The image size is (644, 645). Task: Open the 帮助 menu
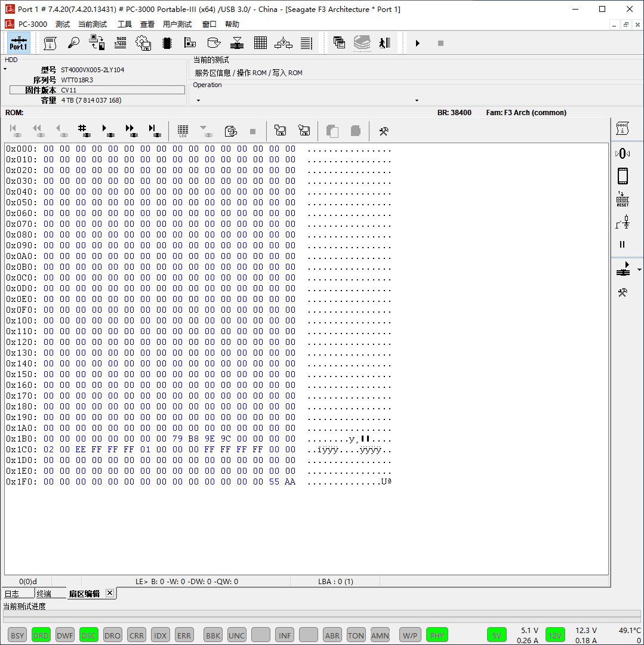(x=232, y=24)
